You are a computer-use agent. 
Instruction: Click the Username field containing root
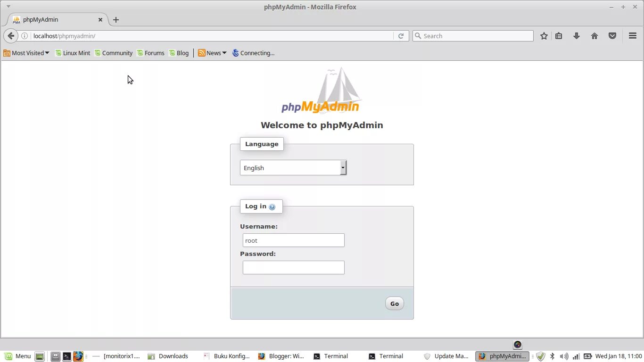click(294, 240)
